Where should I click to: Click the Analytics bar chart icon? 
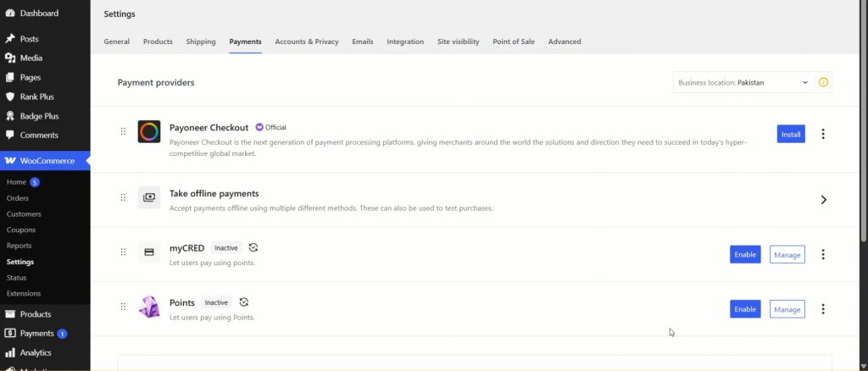tap(10, 352)
